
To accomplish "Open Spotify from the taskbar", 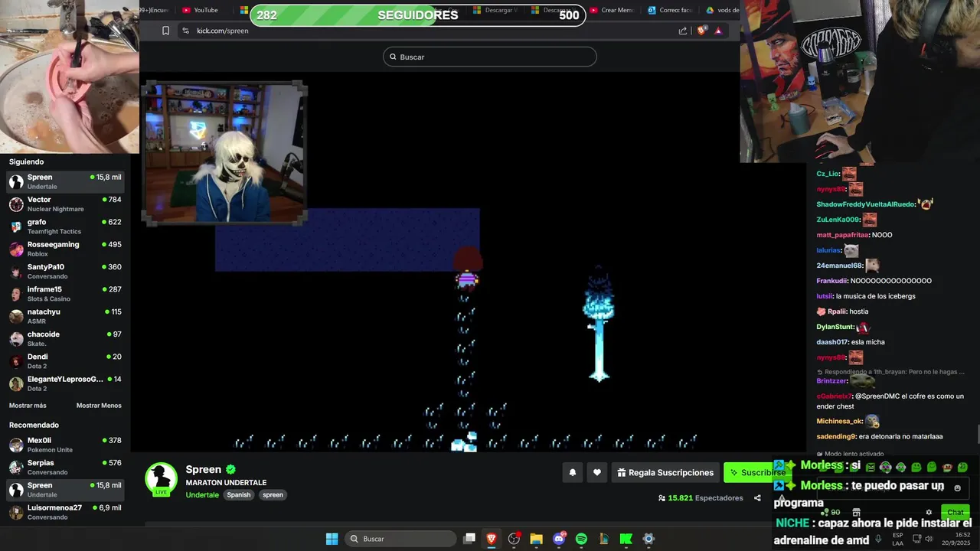I will (581, 539).
